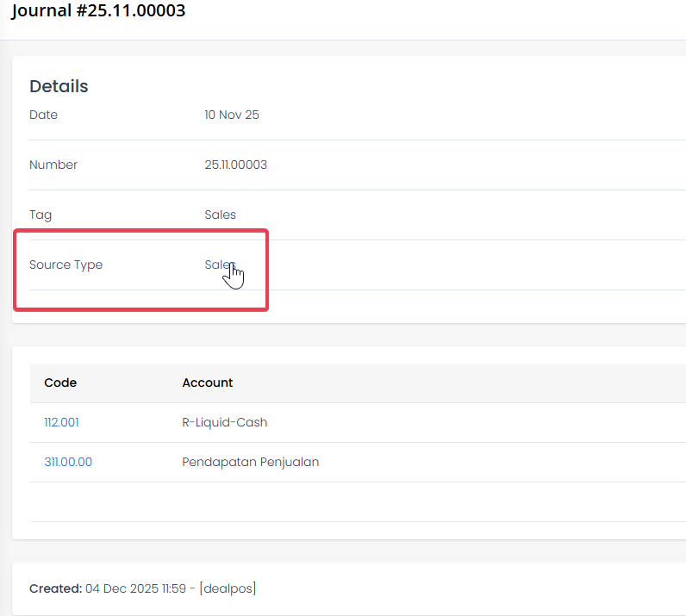Open account code 112.001 link
The height and width of the screenshot is (616, 686).
[x=61, y=422]
